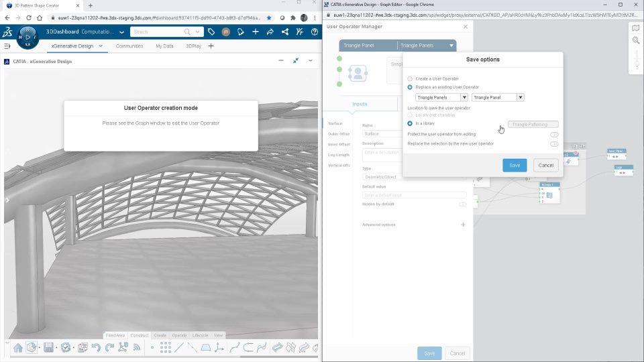Click the map overview icon in the Graph Editor
Screen dimensions: 644x362
click(x=636, y=28)
